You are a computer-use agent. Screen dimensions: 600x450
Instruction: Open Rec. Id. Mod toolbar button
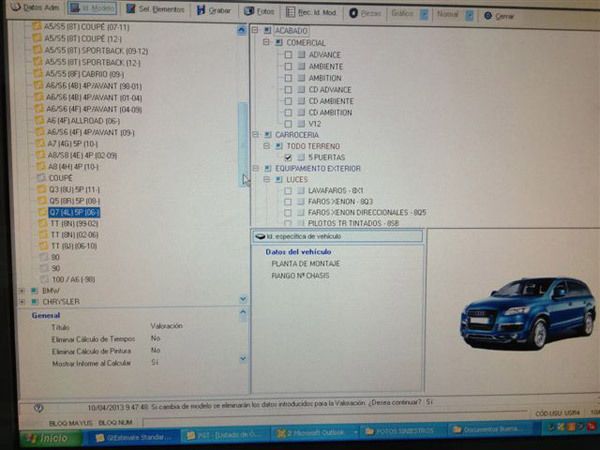(311, 12)
